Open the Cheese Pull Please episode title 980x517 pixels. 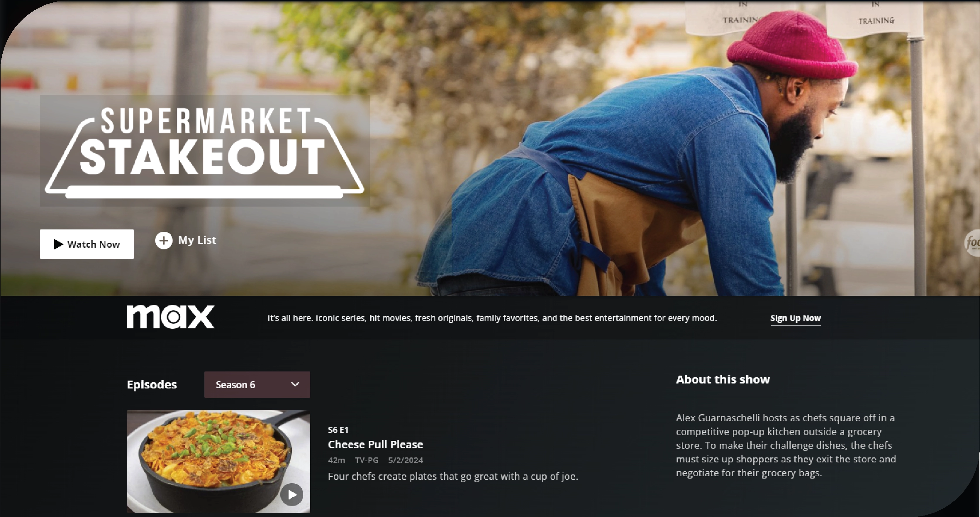point(375,444)
